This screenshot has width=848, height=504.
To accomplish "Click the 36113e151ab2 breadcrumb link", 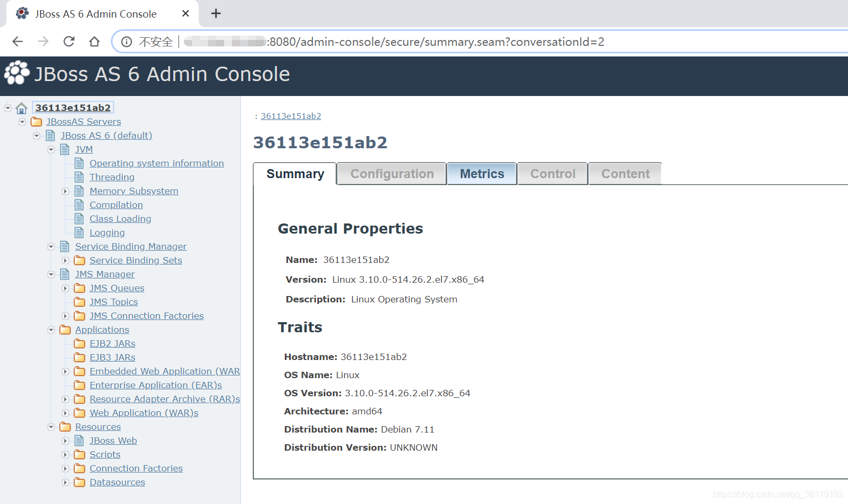I will [291, 116].
